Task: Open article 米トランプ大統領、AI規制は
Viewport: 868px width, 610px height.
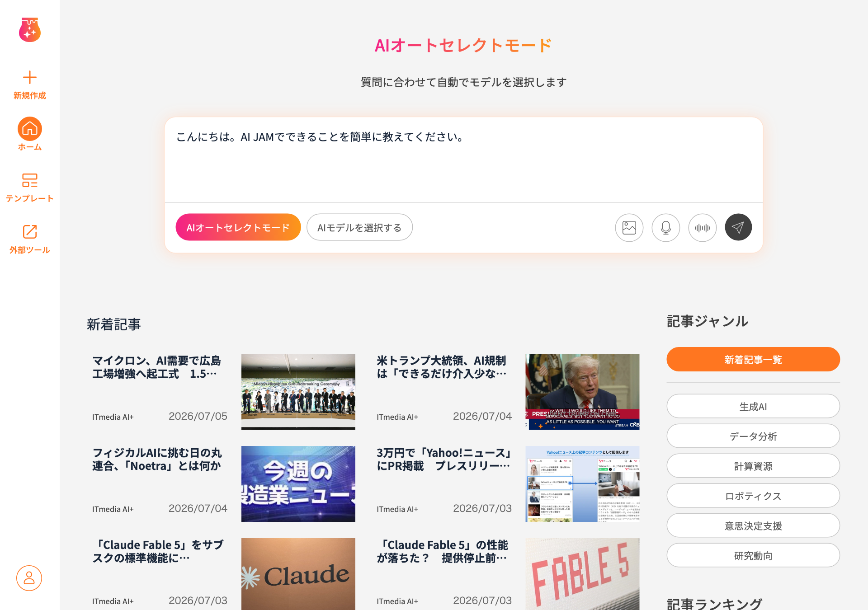Action: [x=441, y=367]
